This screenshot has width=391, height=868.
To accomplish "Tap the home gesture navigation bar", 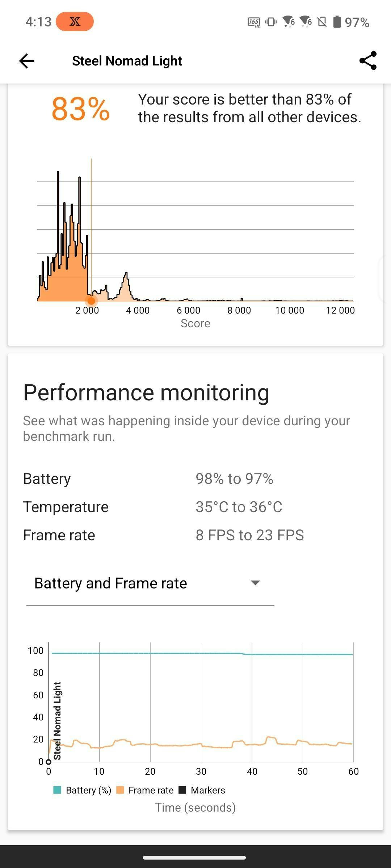I will [195, 858].
